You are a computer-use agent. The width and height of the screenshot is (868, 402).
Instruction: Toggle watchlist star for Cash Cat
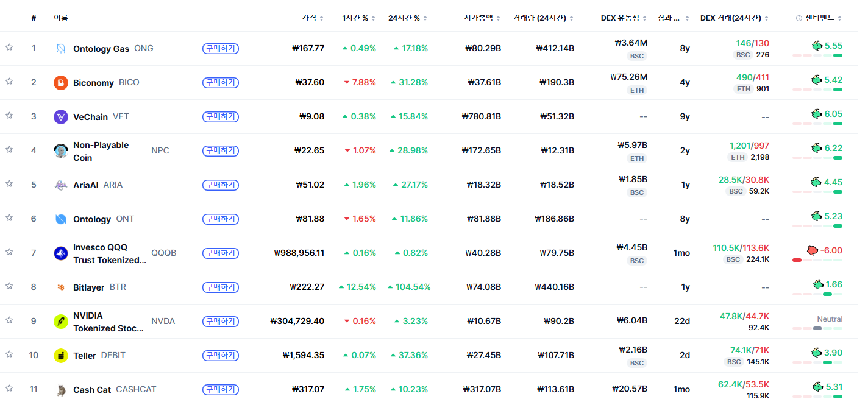[x=9, y=388]
